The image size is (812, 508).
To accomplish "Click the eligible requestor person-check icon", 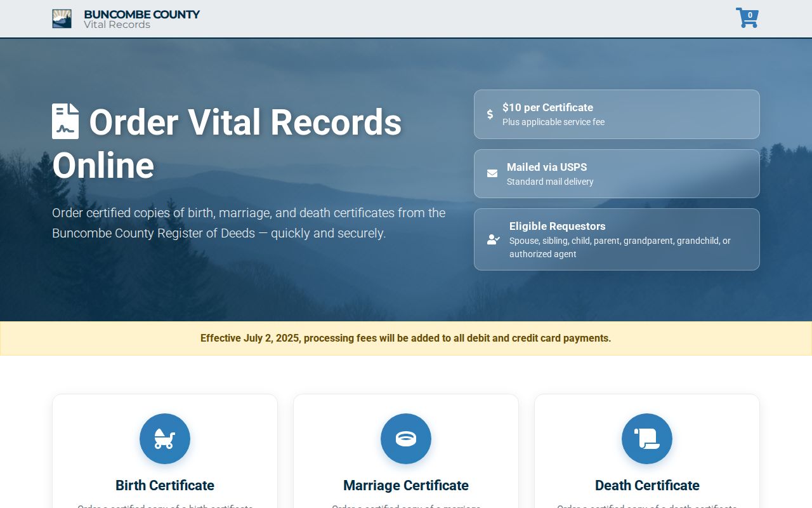I will click(x=494, y=239).
